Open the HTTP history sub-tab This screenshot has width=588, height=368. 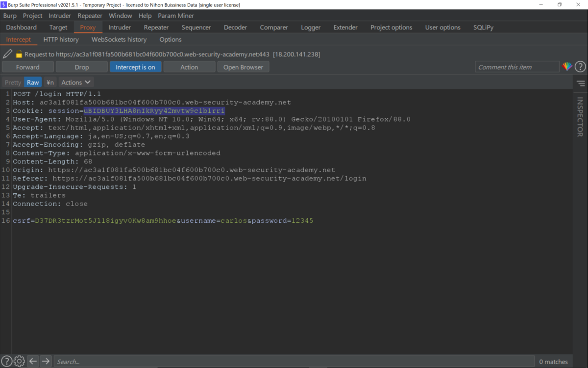pyautogui.click(x=61, y=39)
